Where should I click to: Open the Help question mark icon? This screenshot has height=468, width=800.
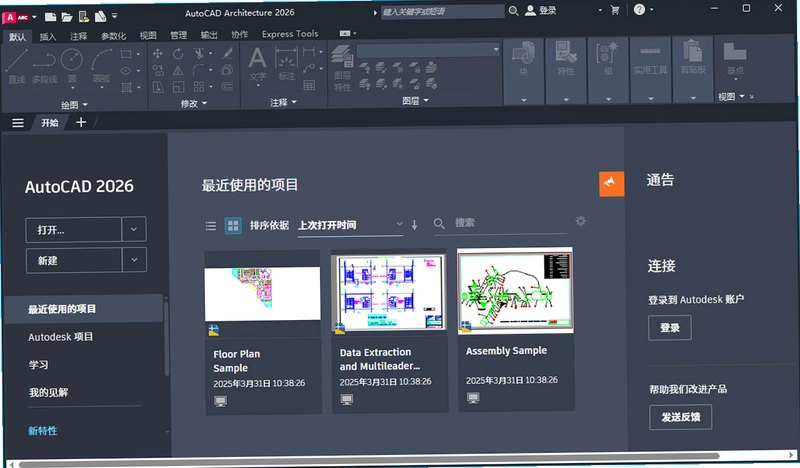[639, 9]
